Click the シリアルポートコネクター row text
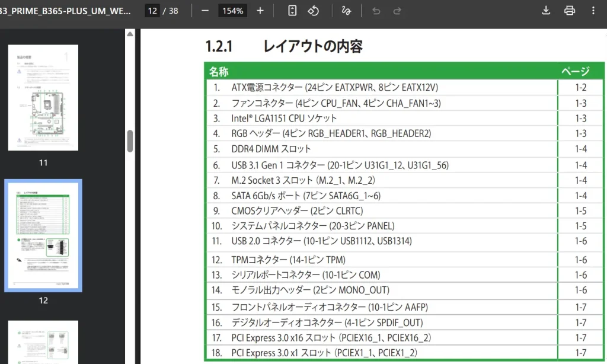This screenshot has width=607, height=364. (306, 275)
